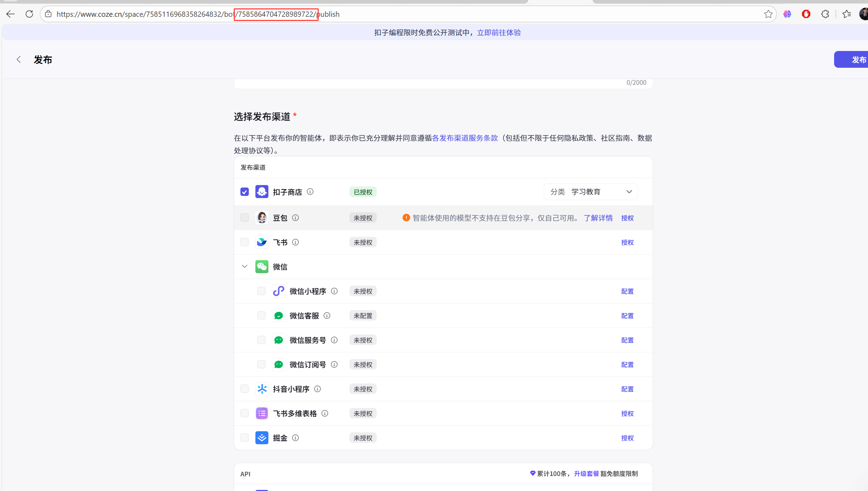The image size is (868, 491).
Task: Tick the 微信客服 checkbox
Action: coord(261,315)
